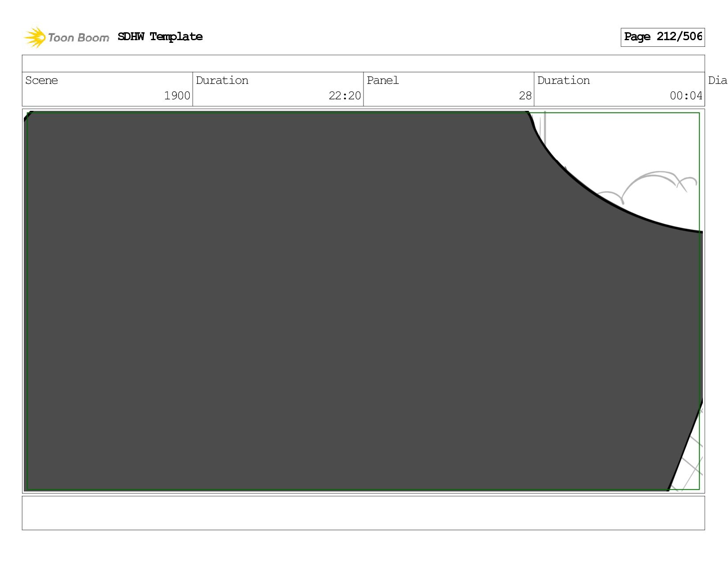Click the empty notes box below the panel
This screenshot has width=728, height=563.
click(363, 513)
